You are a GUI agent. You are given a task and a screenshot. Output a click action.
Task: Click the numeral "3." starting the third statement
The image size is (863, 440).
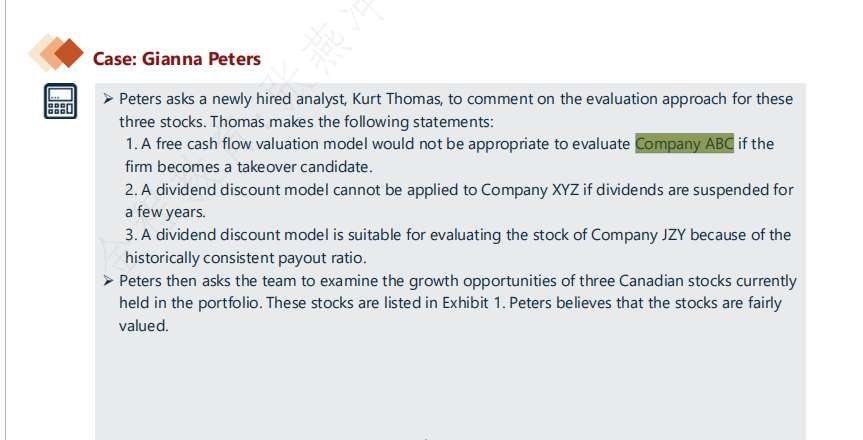131,235
